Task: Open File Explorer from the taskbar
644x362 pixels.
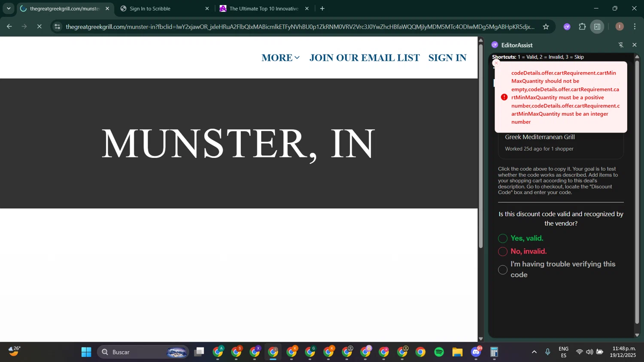Action: [457, 352]
